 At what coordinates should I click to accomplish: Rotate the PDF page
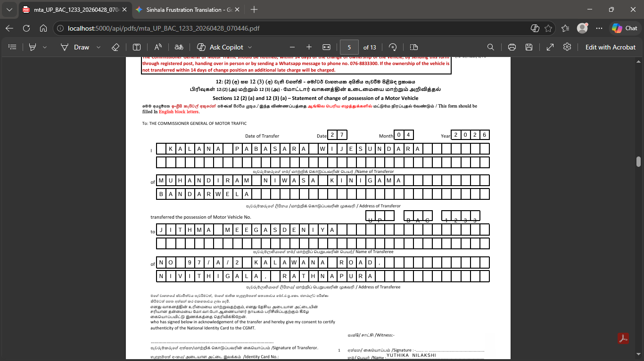point(393,47)
